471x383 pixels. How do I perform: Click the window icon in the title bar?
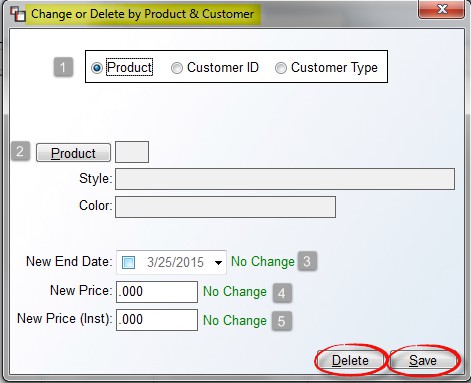click(17, 14)
